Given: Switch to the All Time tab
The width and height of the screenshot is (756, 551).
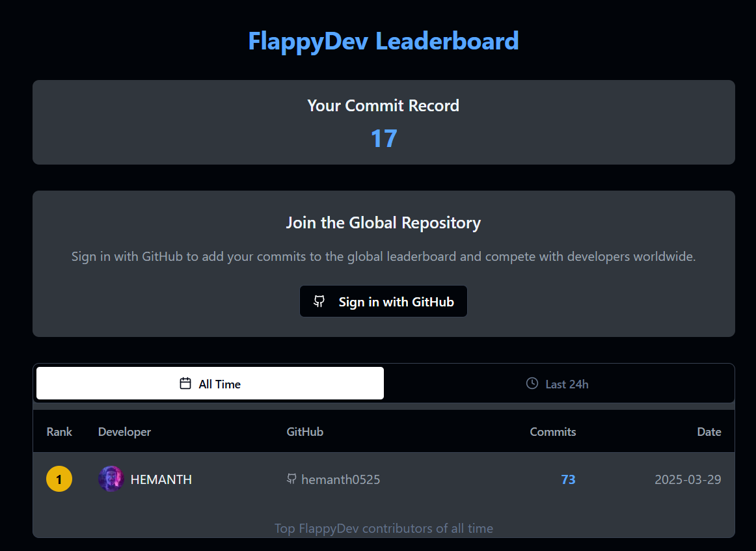Looking at the screenshot, I should 210,384.
